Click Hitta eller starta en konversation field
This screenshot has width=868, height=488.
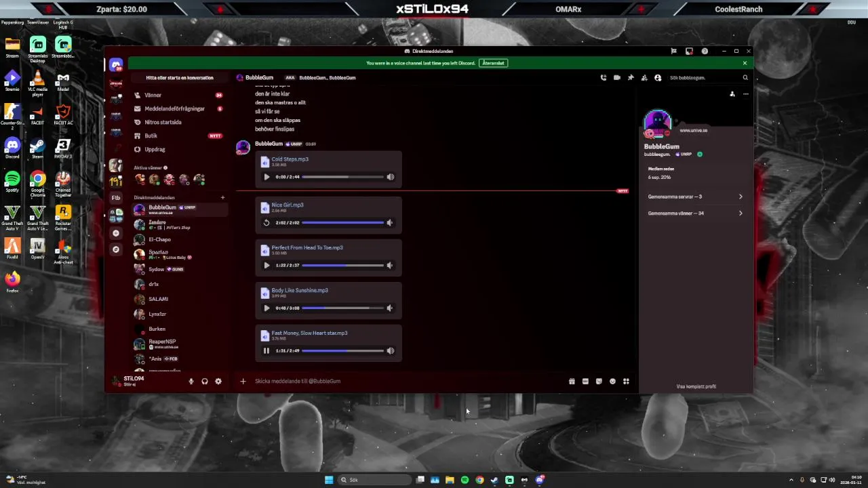[179, 78]
